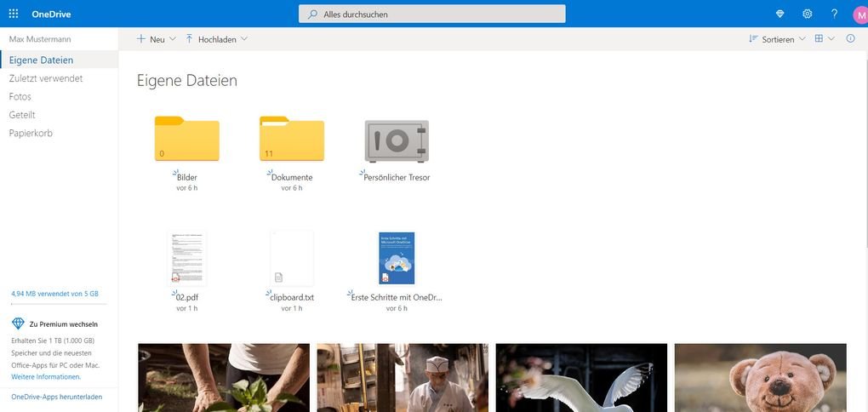Image resolution: width=868 pixels, height=412 pixels.
Task: Click Zu Premium wechseln text
Action: (63, 324)
